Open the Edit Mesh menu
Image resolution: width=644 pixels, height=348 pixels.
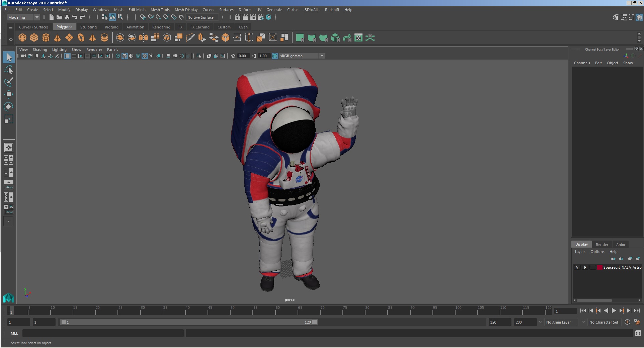137,10
